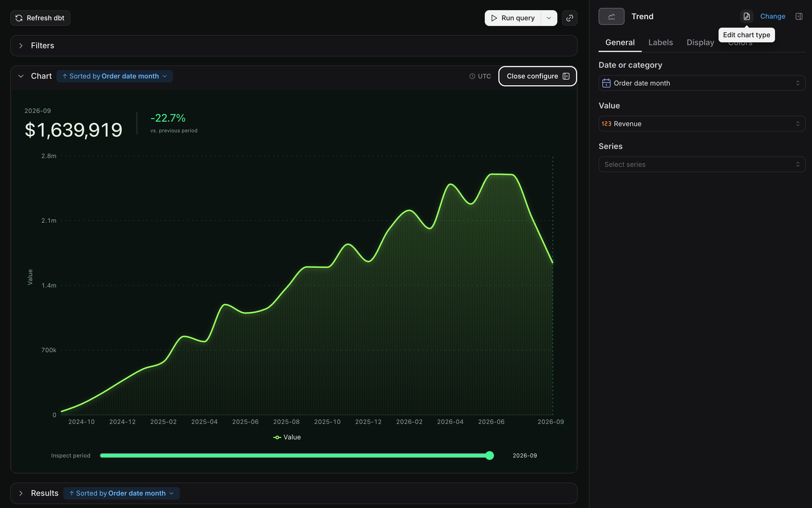
Task: Open the Run query dropdown arrow
Action: [549, 18]
